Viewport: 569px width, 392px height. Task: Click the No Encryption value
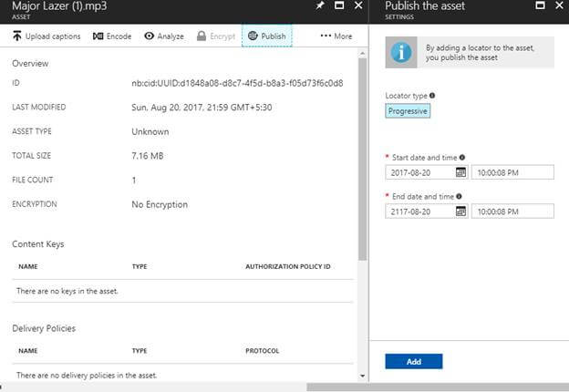pyautogui.click(x=160, y=204)
